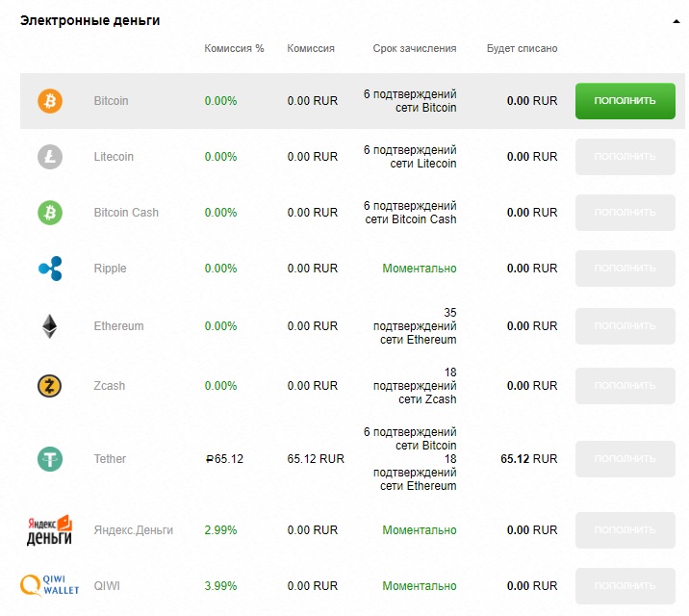Click Пополнить button in Litecoin row
689x616 pixels.
(x=625, y=157)
